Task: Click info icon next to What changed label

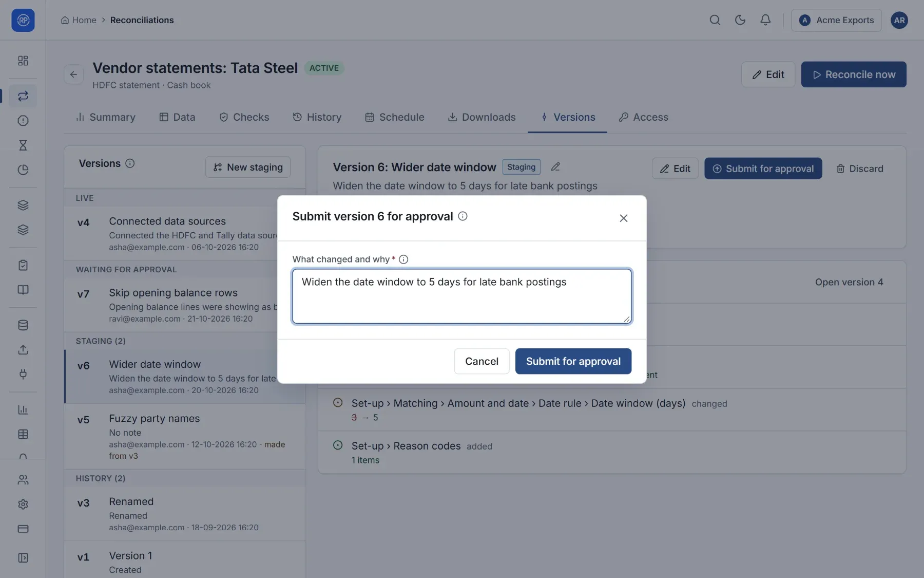Action: click(403, 259)
